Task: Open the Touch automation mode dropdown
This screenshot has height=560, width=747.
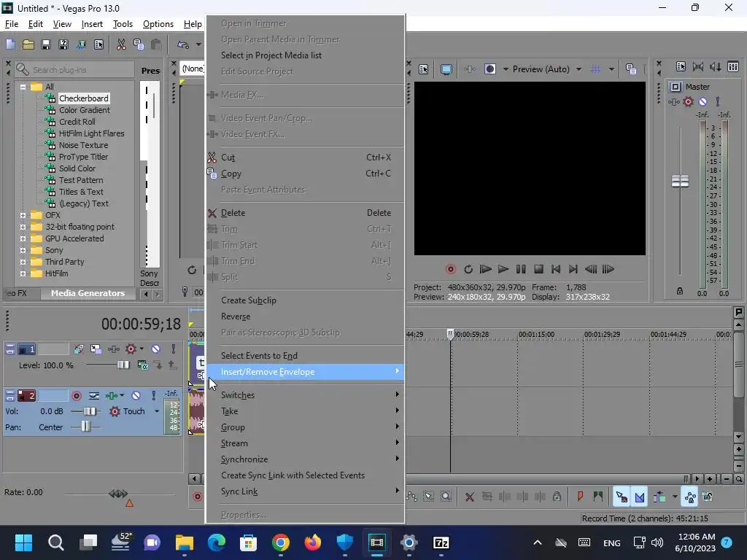Action: [157, 411]
